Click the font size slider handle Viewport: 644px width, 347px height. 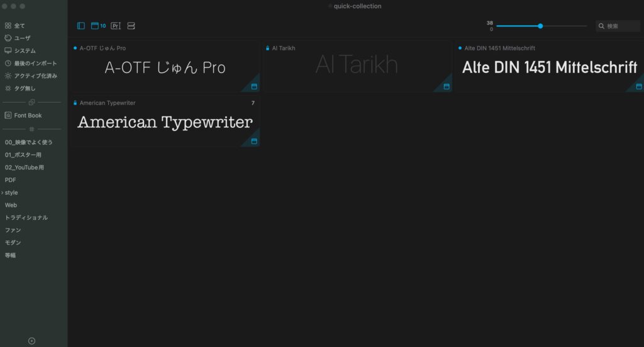point(540,26)
